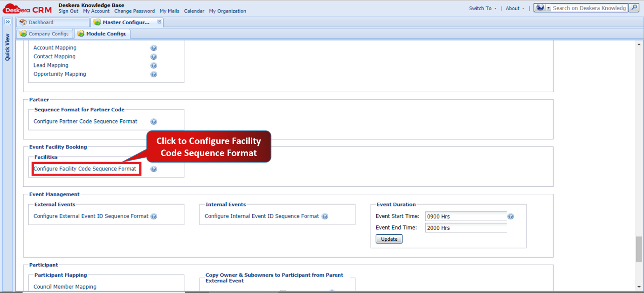Click inside the Event End Time field
Screen dimensions: 644x293
464,227
